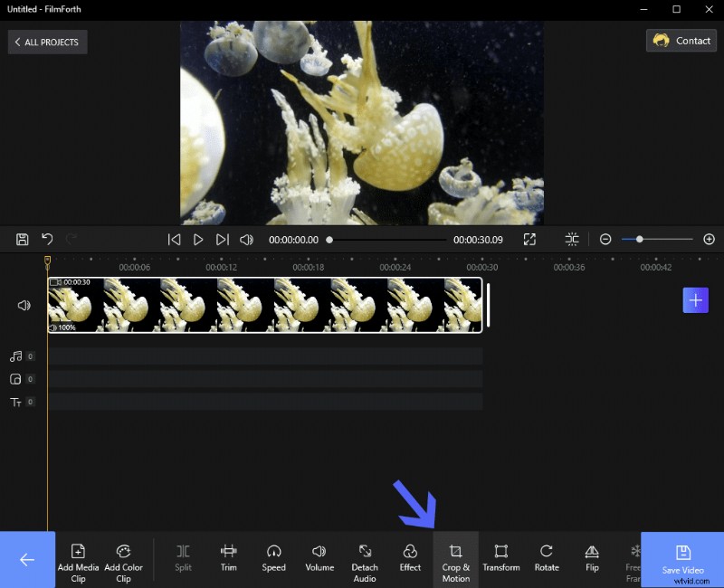724x588 pixels.
Task: Toggle fullscreen preview mode
Action: (529, 239)
